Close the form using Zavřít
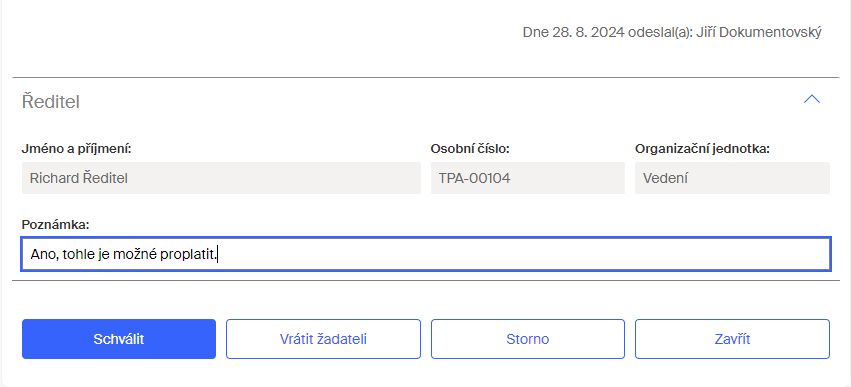851x387 pixels. point(732,339)
